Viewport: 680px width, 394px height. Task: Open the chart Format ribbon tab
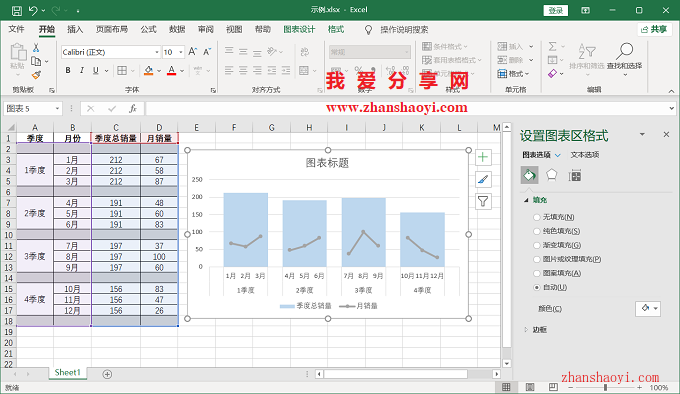(336, 29)
